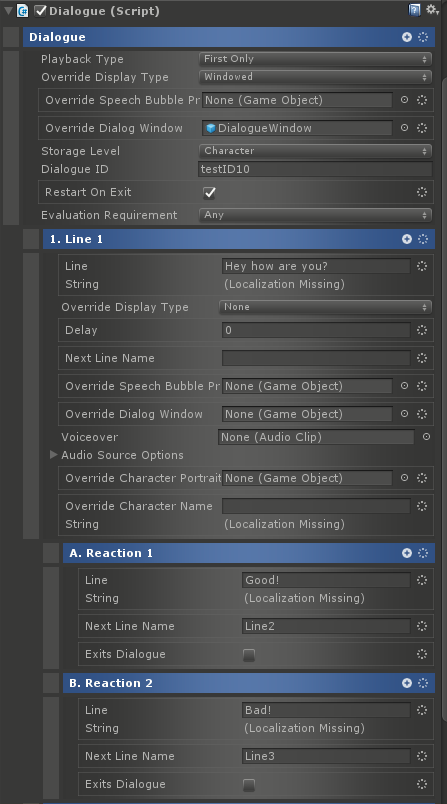Open object picker for Voiceover audio clip
Image resolution: width=447 pixels, height=804 pixels.
(426, 437)
